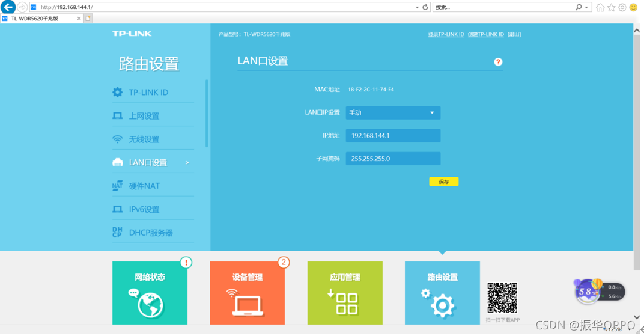The image size is (644, 336).
Task: Click the TP-LINK logo
Action: 132,34
